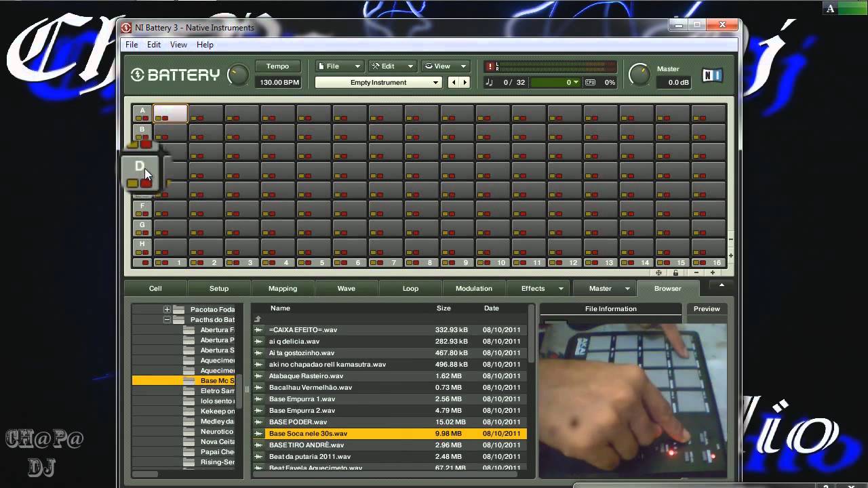This screenshot has height=488, width=868.
Task: Click the CPU indicator icon
Action: [590, 82]
